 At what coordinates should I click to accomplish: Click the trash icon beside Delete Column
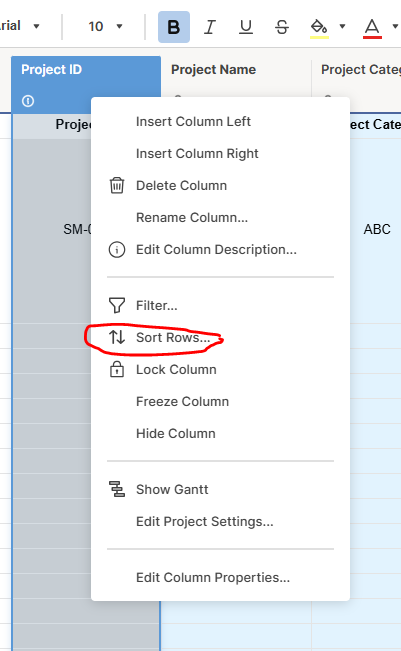[x=117, y=186]
